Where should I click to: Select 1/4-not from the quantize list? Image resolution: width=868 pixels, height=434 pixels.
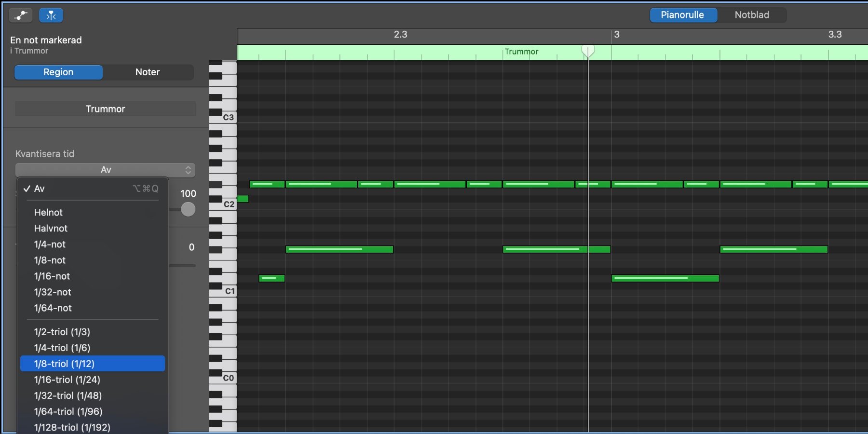50,244
